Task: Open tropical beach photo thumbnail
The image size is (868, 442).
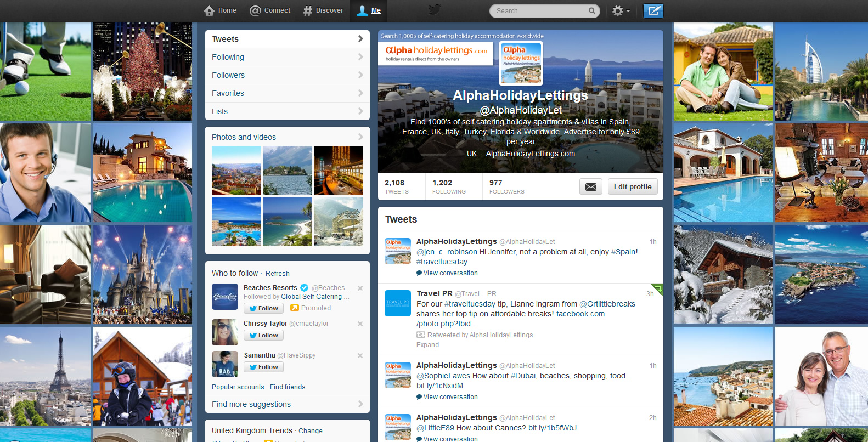Action: point(288,222)
